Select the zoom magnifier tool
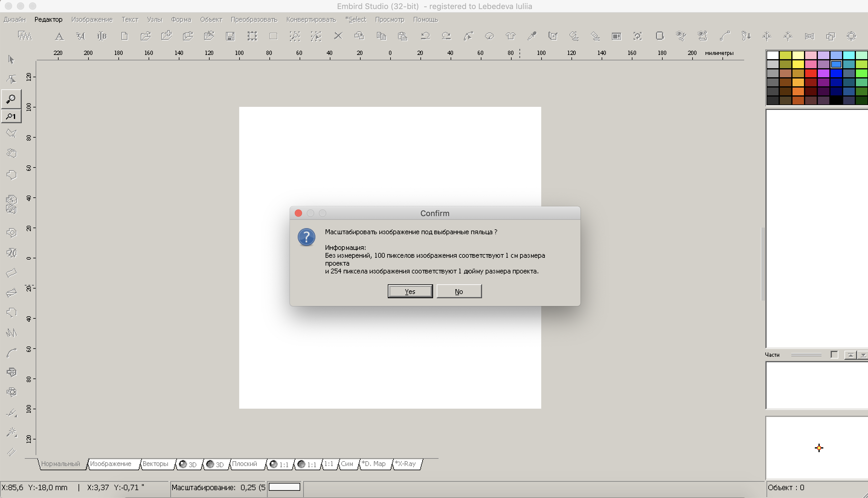The height and width of the screenshot is (498, 868). click(x=11, y=99)
